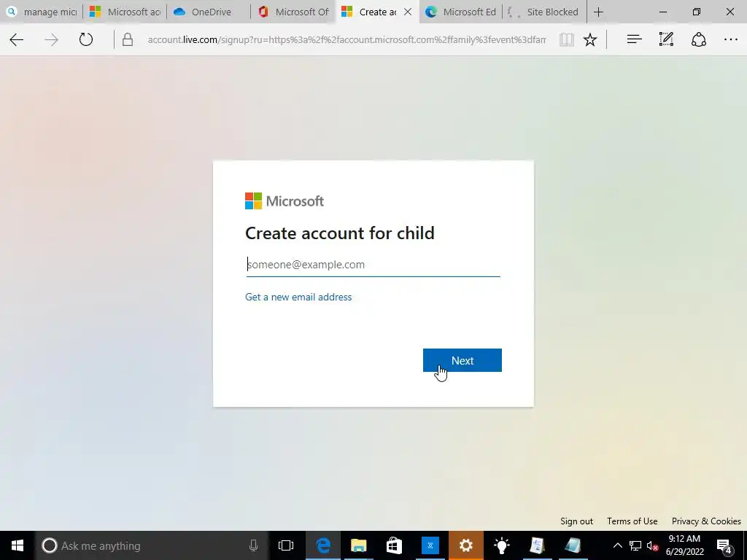The height and width of the screenshot is (560, 747).
Task: Click the Share icon in Edge toolbar
Action: click(x=698, y=39)
